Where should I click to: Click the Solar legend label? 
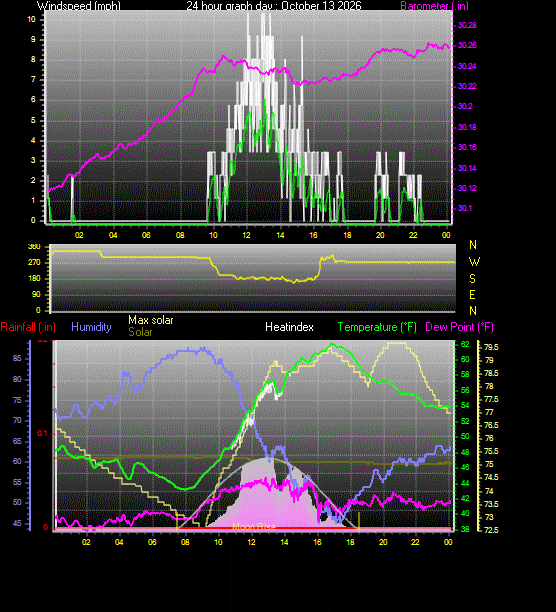[x=140, y=332]
